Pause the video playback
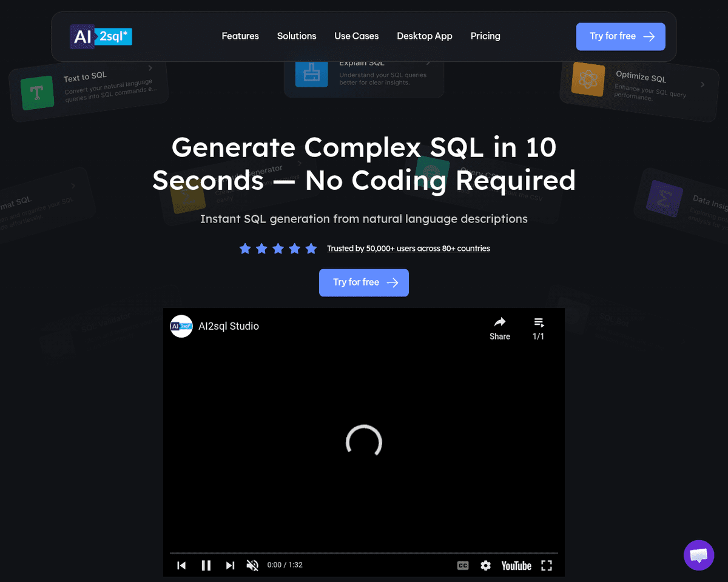Image resolution: width=728 pixels, height=582 pixels. 206,566
